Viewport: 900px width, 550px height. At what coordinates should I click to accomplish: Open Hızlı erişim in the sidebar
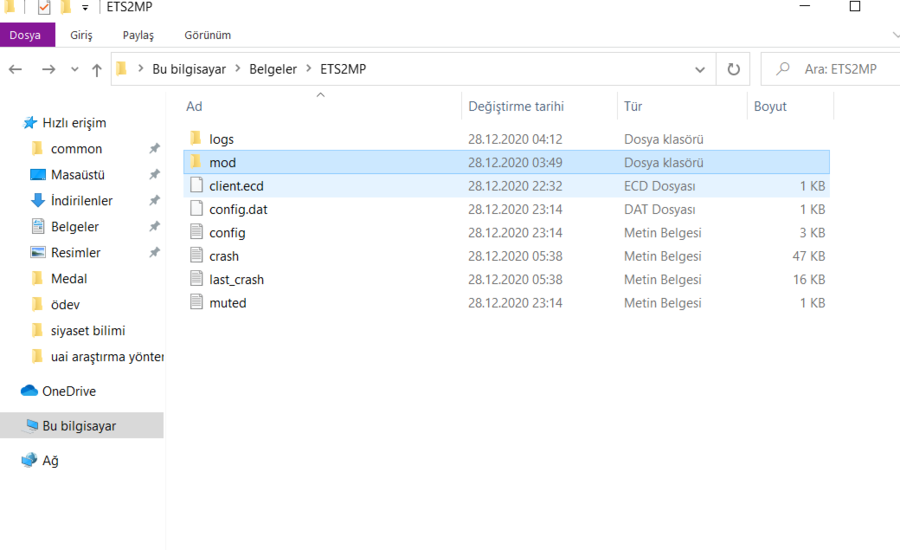coord(73,123)
